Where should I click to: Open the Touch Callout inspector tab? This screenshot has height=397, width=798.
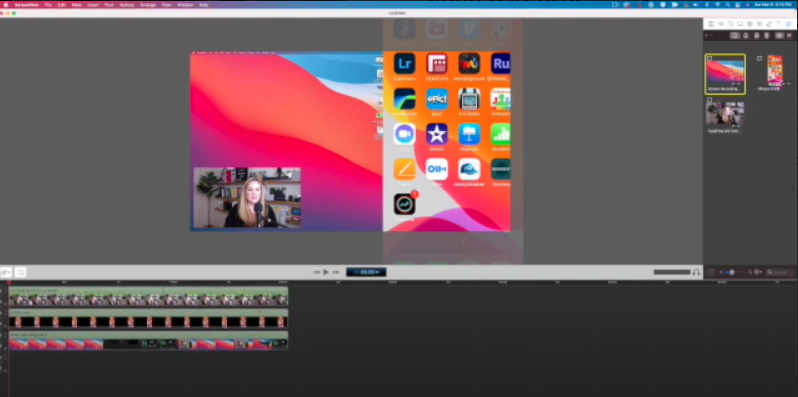point(759,24)
